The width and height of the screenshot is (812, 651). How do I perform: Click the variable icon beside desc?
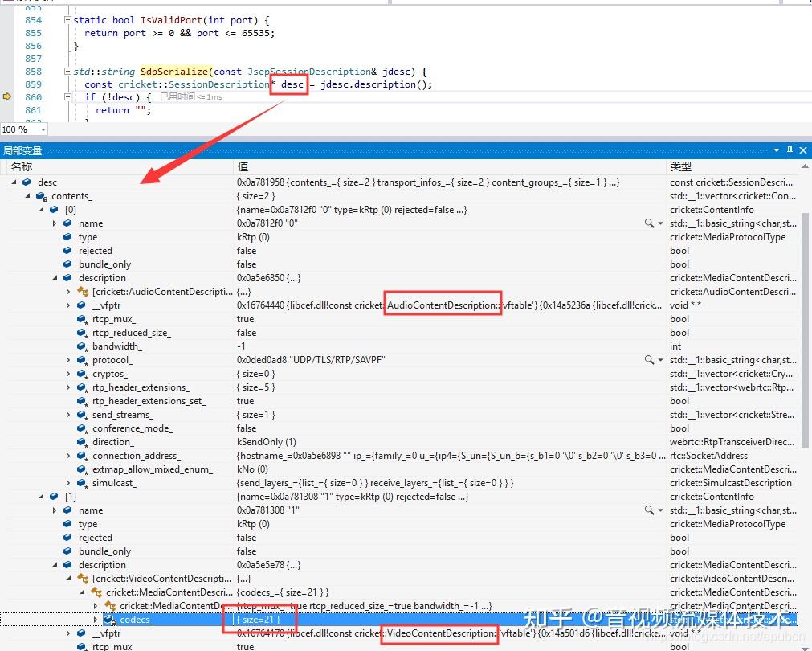coord(27,182)
